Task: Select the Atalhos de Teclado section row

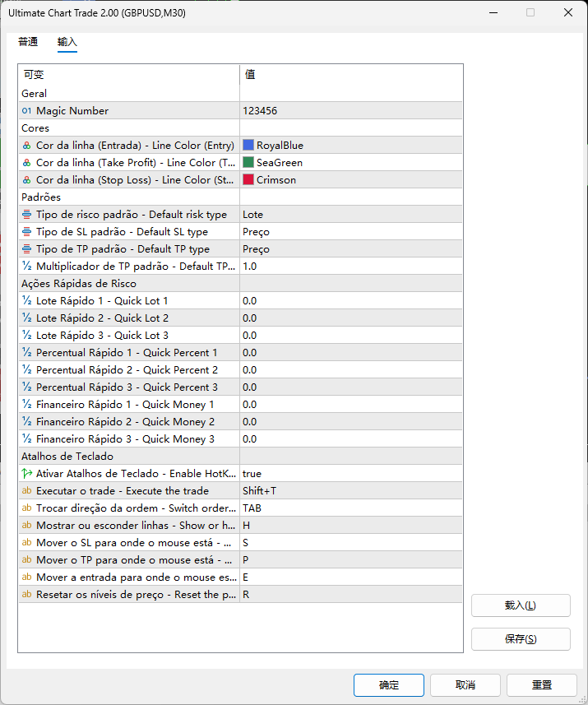Action: pyautogui.click(x=240, y=457)
